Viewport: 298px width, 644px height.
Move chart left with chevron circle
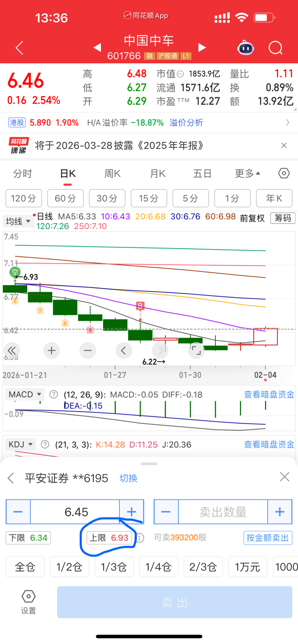[x=123, y=351]
